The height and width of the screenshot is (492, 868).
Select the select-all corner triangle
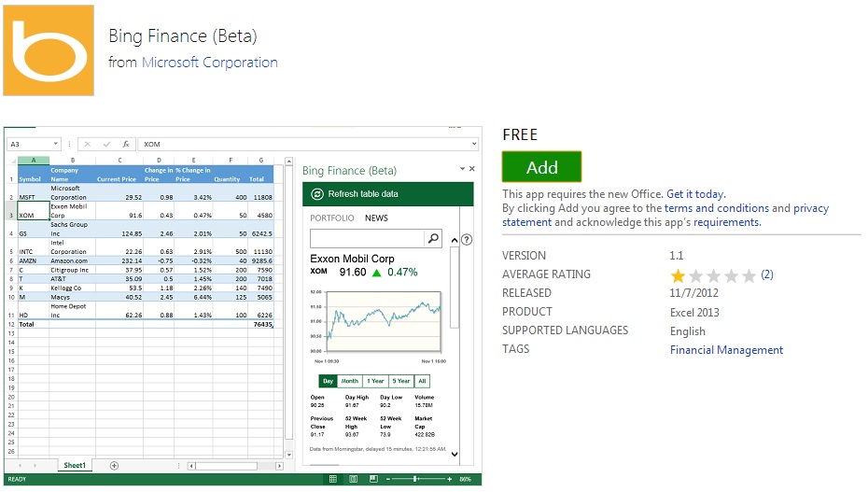point(12,161)
